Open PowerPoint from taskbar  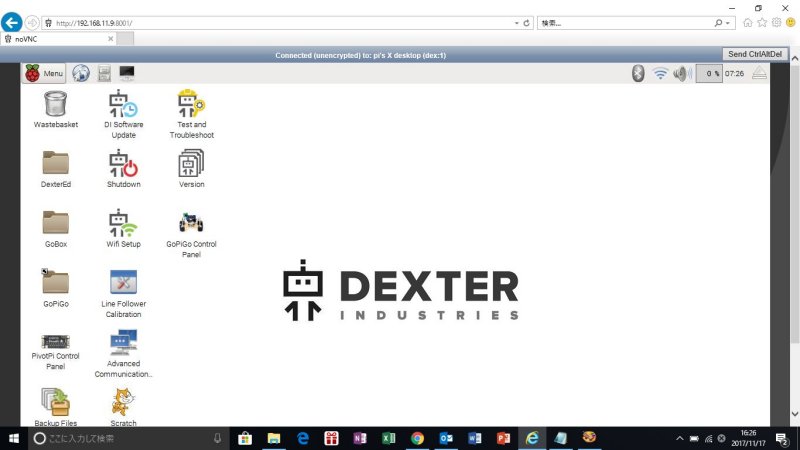coord(503,438)
